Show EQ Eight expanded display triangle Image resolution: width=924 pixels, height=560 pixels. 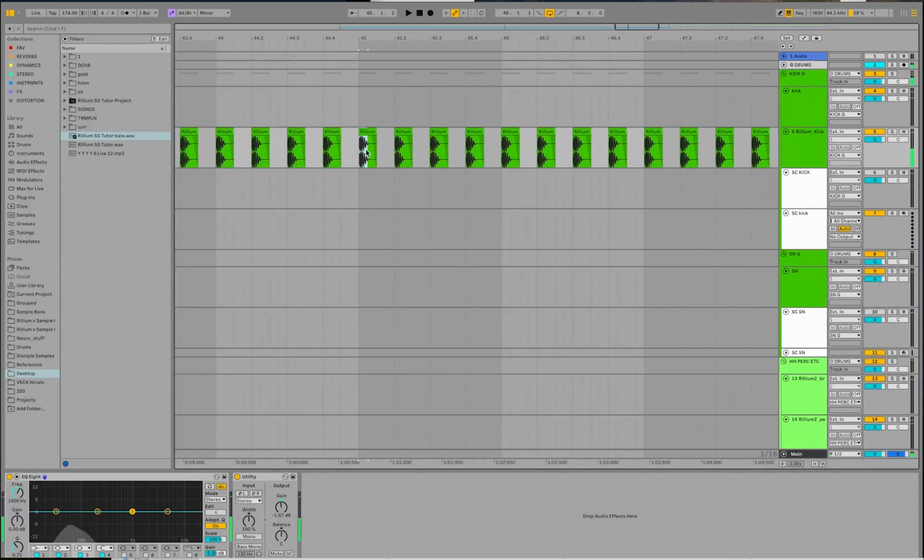coord(17,477)
